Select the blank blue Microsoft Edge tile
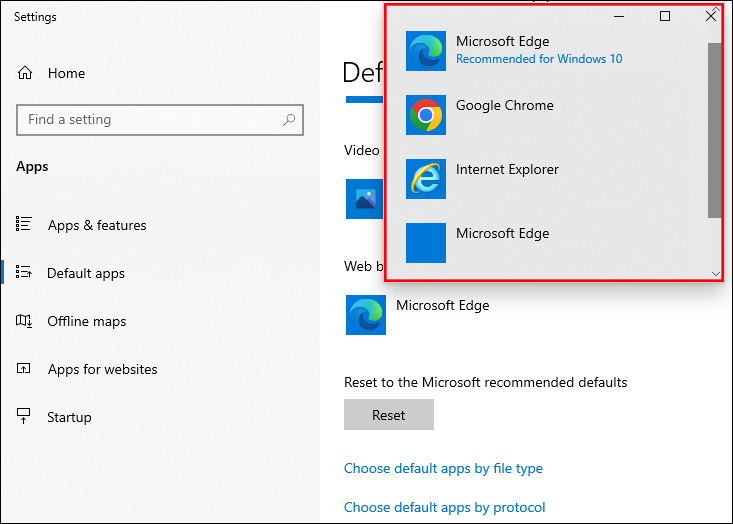 pyautogui.click(x=426, y=243)
